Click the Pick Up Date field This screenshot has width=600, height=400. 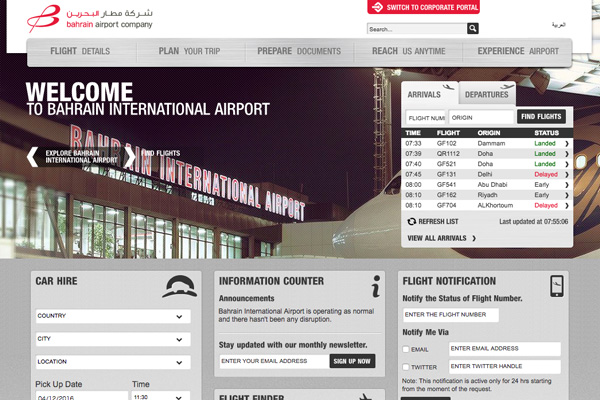[82, 396]
